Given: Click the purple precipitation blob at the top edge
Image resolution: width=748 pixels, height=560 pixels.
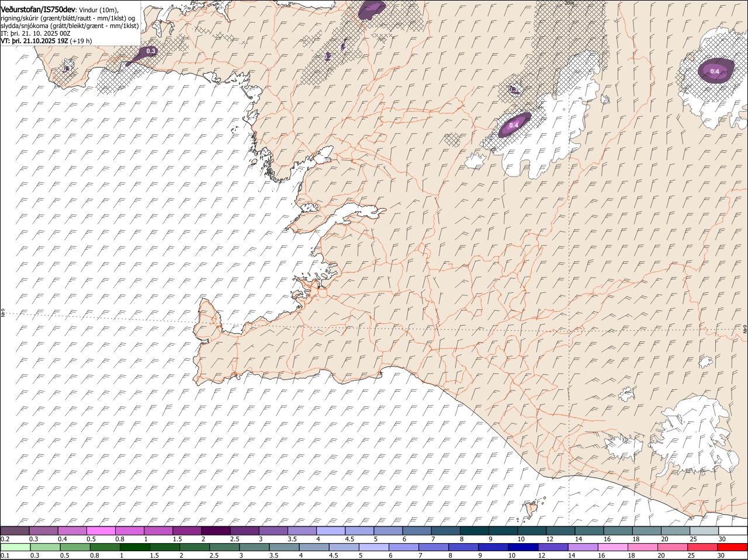Looking at the screenshot, I should (x=372, y=9).
